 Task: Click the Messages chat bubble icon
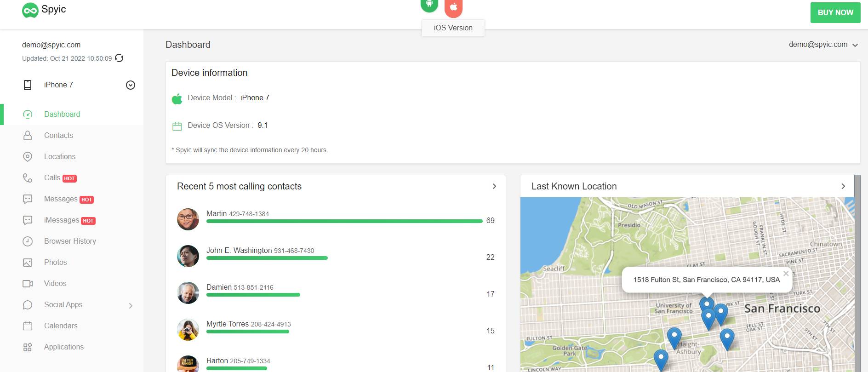pos(28,199)
